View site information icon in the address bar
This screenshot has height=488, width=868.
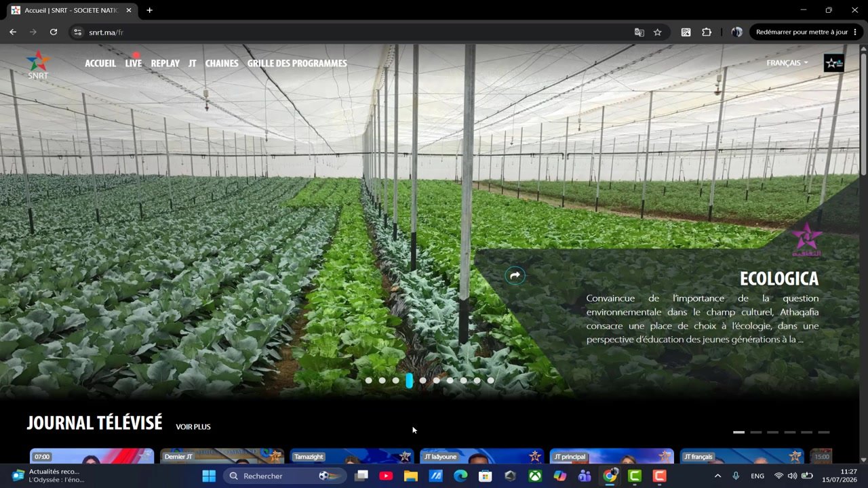78,32
